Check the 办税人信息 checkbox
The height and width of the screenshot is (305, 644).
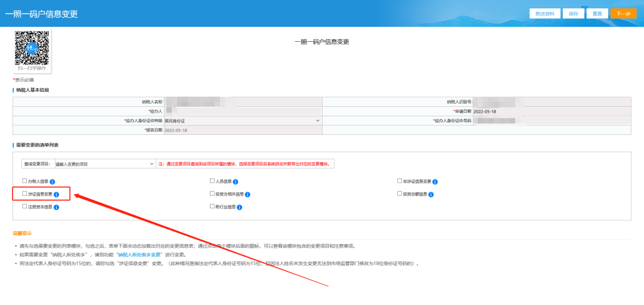[x=24, y=180]
